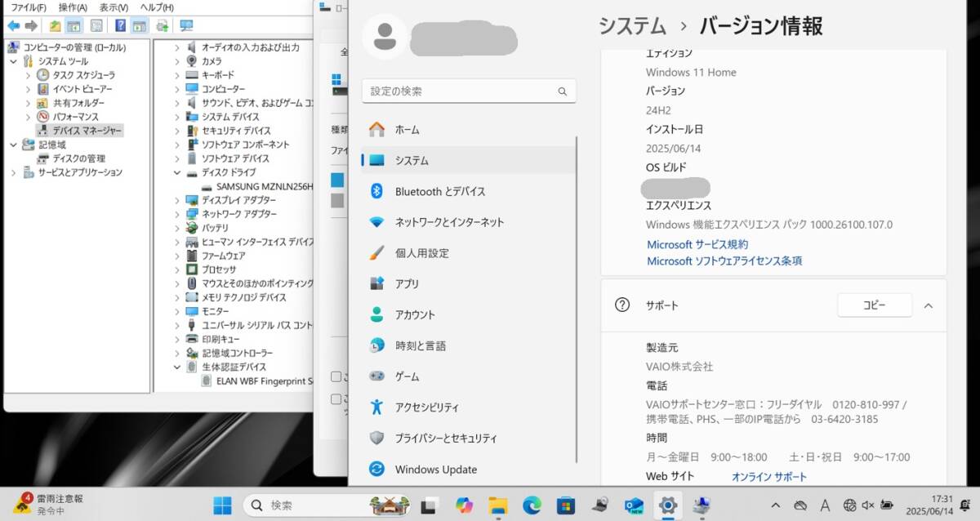980x521 pixels.
Task: Click the question-mark icon beside サポート
Action: [622, 305]
